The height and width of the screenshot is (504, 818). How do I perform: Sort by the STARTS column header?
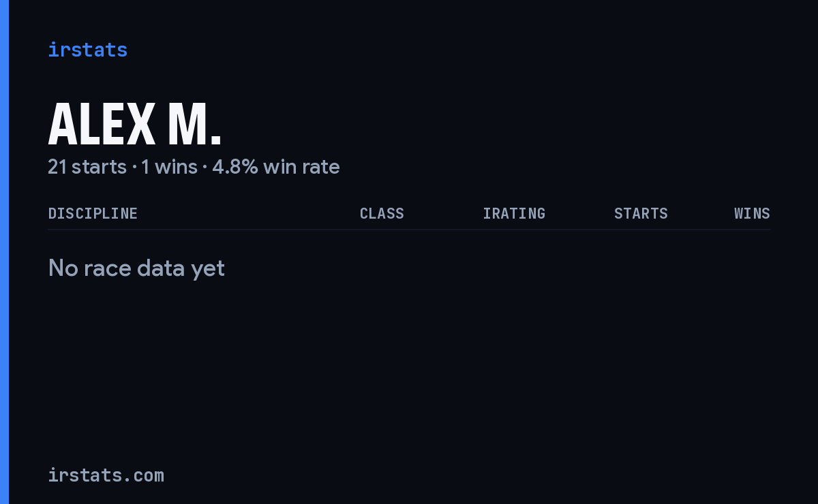click(641, 213)
